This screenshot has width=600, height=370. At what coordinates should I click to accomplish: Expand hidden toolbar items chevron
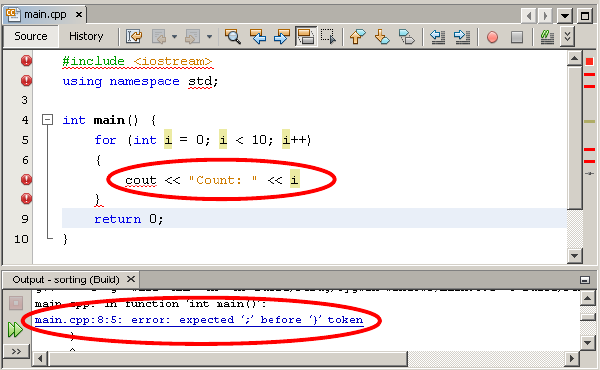[567, 37]
